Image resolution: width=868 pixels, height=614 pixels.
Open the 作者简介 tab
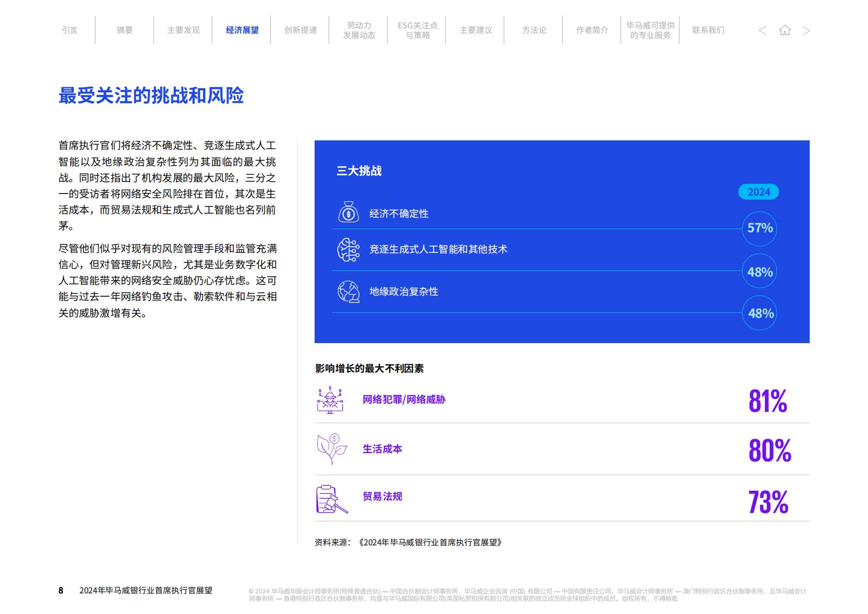coord(592,30)
